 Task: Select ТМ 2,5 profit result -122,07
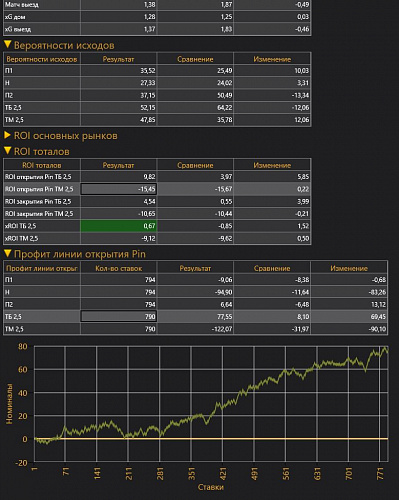[195, 329]
